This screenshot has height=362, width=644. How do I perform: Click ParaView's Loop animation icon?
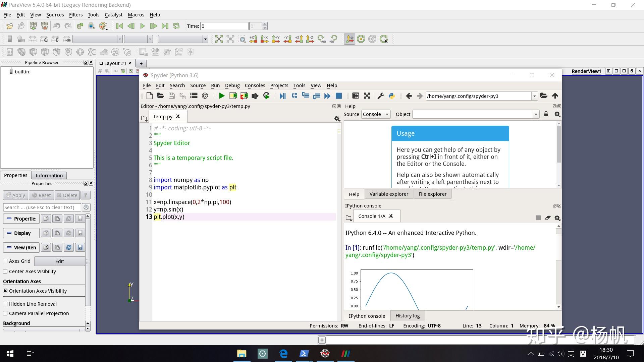176,26
